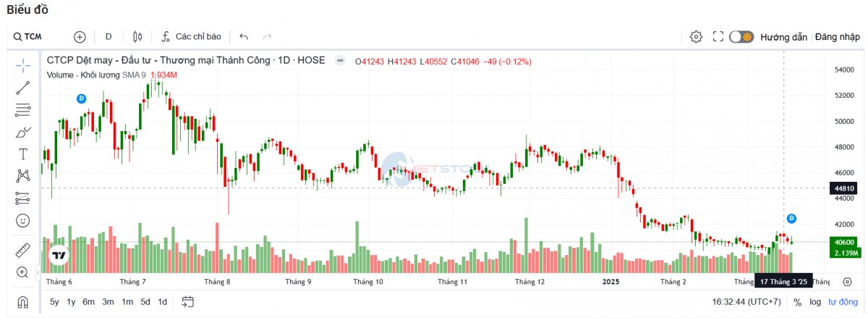Open the TCM symbol search
The width and height of the screenshot is (868, 318).
27,36
